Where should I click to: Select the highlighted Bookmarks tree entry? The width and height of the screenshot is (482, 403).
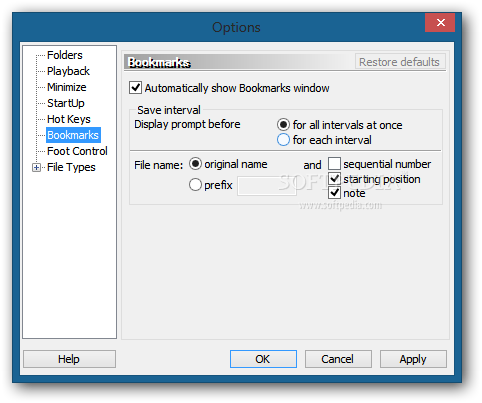click(x=73, y=135)
